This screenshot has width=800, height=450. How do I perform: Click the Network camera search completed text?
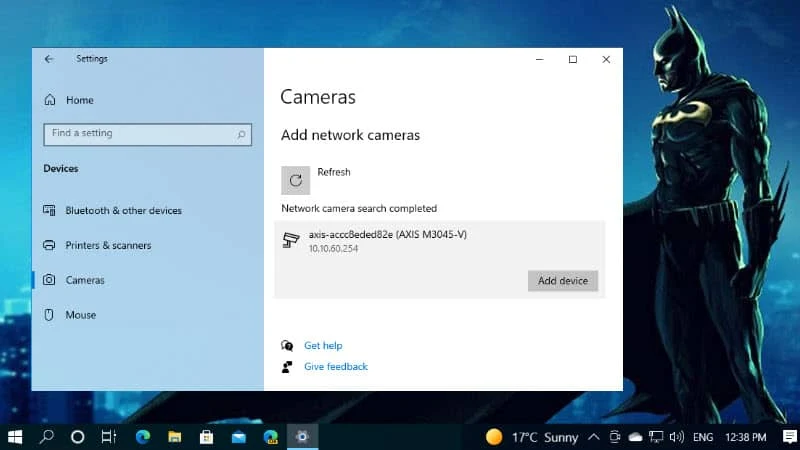tap(359, 208)
